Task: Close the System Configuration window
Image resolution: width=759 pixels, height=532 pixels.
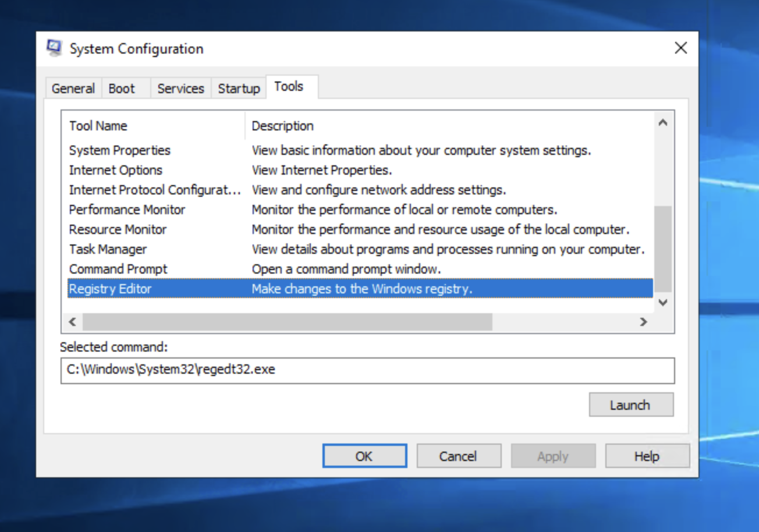Action: pyautogui.click(x=680, y=48)
